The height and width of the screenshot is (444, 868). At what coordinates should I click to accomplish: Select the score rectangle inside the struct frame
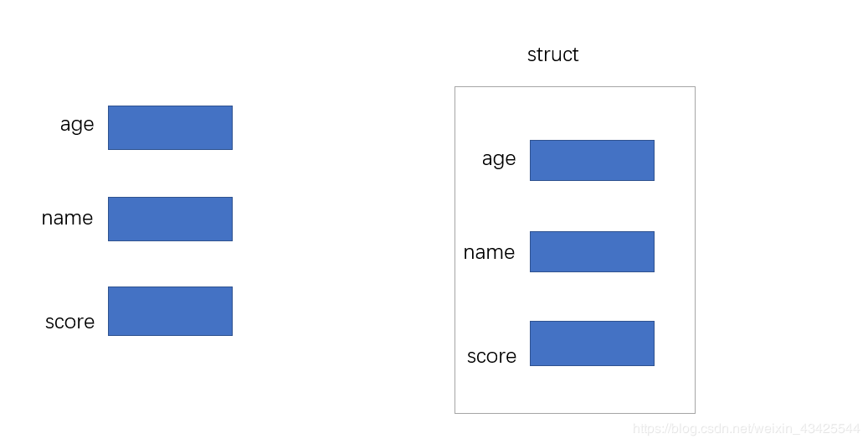point(592,343)
